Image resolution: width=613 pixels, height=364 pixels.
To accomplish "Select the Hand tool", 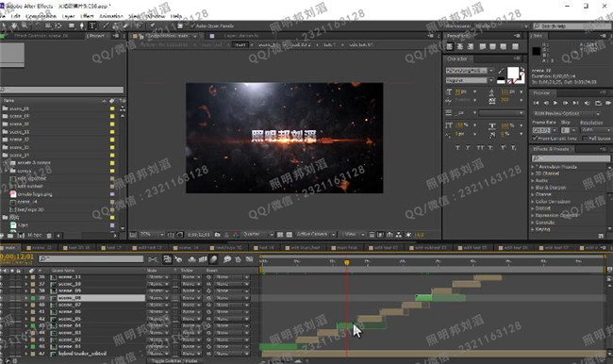I will pos(14,25).
